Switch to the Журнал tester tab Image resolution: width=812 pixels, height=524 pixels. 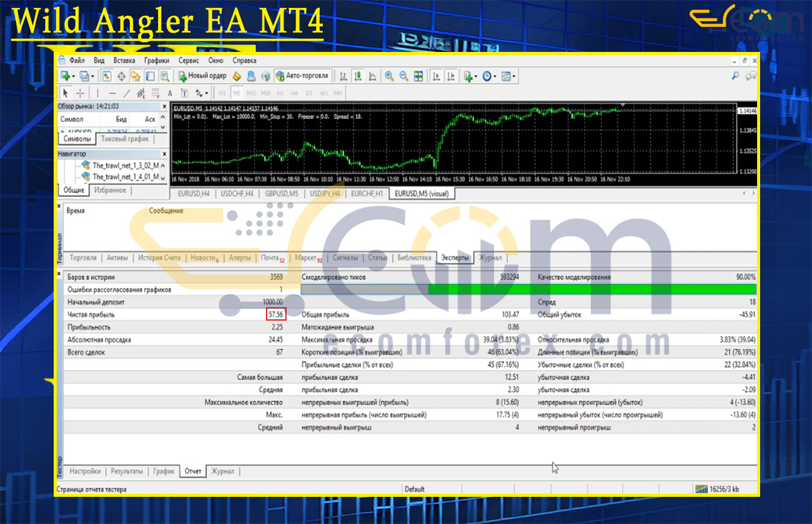pyautogui.click(x=222, y=471)
